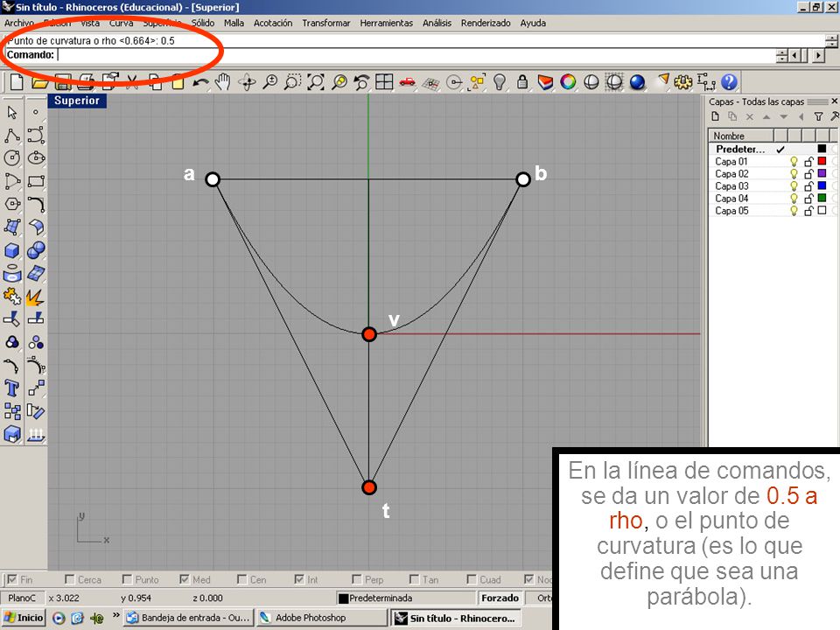The width and height of the screenshot is (840, 630).
Task: Click the color wheel properties icon
Action: coord(568,82)
